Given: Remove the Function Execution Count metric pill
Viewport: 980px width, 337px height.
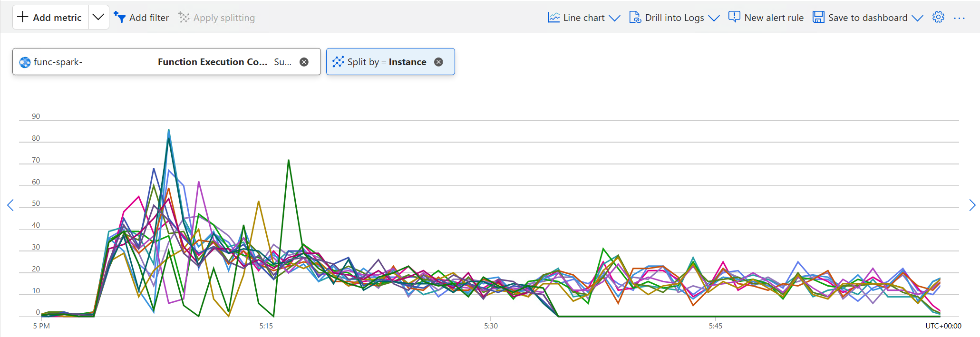Looking at the screenshot, I should [304, 62].
